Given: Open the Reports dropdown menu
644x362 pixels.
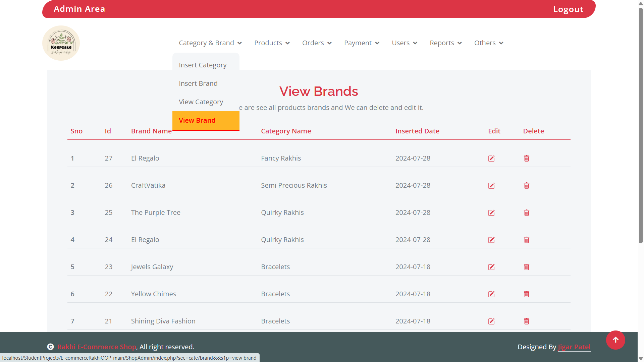Looking at the screenshot, I should 446,43.
